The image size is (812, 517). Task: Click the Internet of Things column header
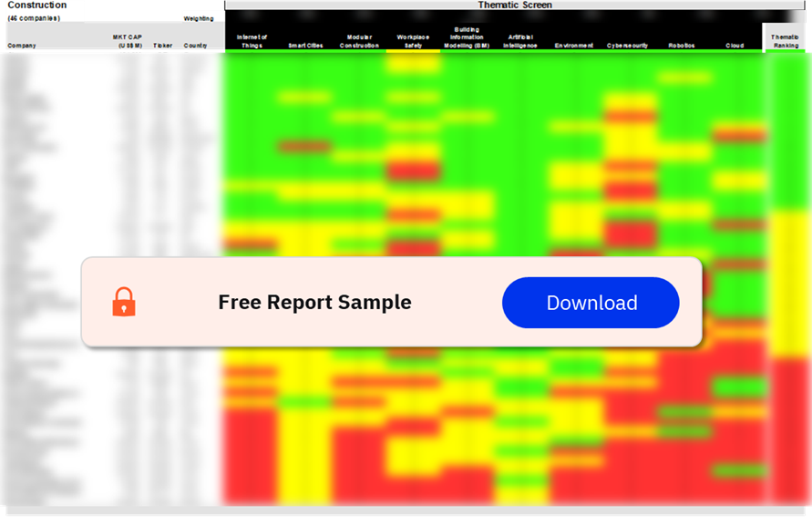coord(252,41)
